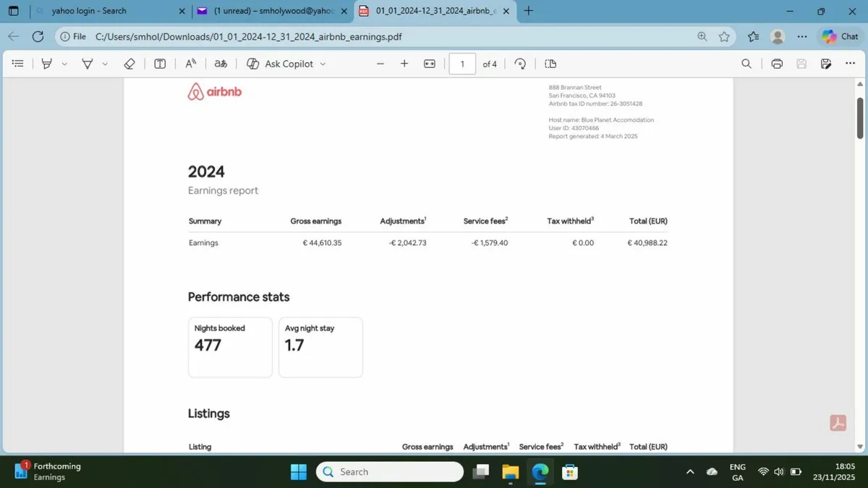Image resolution: width=868 pixels, height=488 pixels.
Task: Click the address bar zoom icon
Action: 702,36
